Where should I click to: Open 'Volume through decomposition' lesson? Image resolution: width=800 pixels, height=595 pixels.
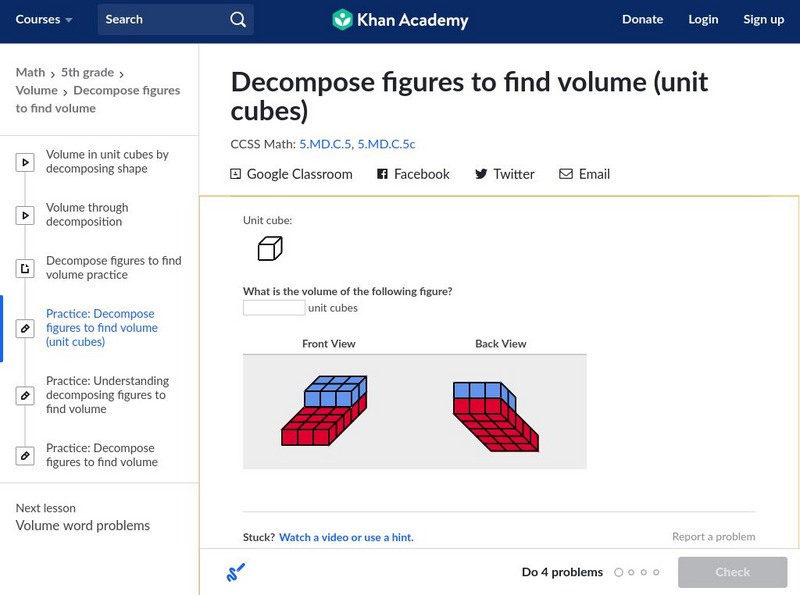tap(87, 215)
